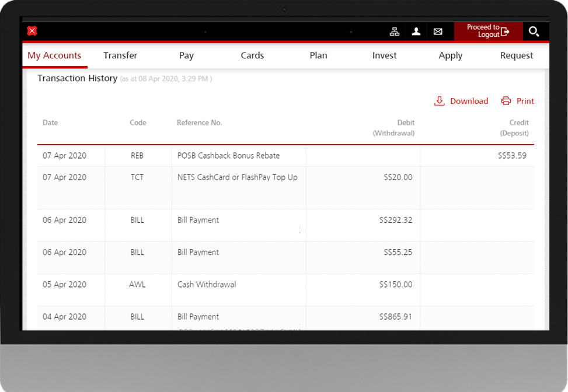Open the Cards section
The image size is (568, 392).
point(252,55)
